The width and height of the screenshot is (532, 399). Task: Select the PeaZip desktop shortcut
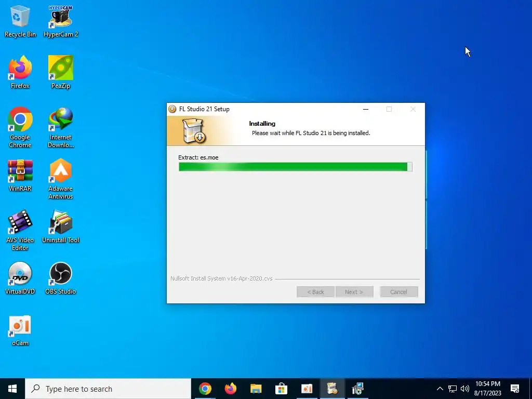(61, 72)
